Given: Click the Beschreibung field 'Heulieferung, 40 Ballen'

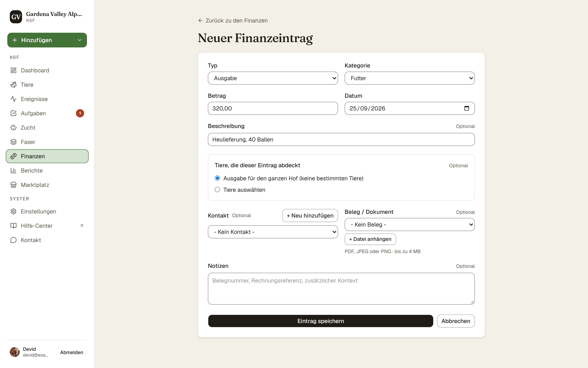Looking at the screenshot, I should tap(341, 139).
